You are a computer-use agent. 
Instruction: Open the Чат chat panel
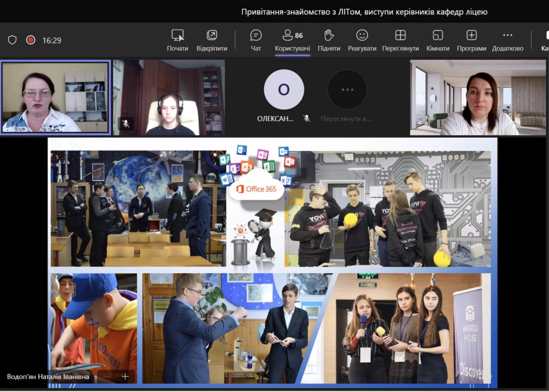pos(256,36)
